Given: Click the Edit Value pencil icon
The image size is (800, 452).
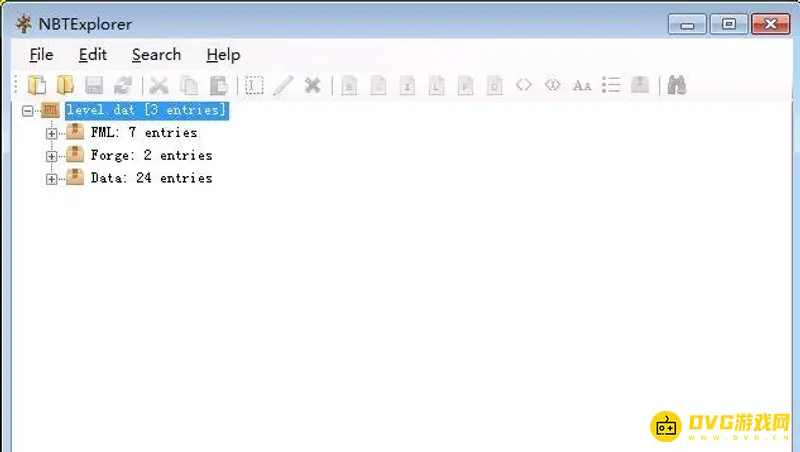Looking at the screenshot, I should point(283,85).
